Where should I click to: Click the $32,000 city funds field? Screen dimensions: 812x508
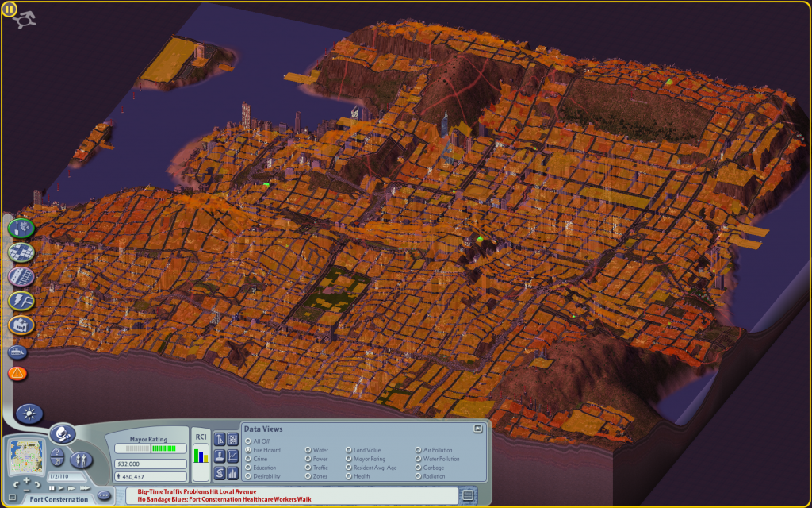[150, 464]
